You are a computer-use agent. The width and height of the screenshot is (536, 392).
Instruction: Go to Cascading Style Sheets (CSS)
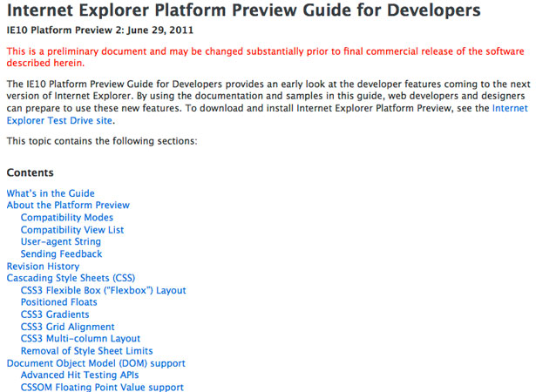coord(71,278)
